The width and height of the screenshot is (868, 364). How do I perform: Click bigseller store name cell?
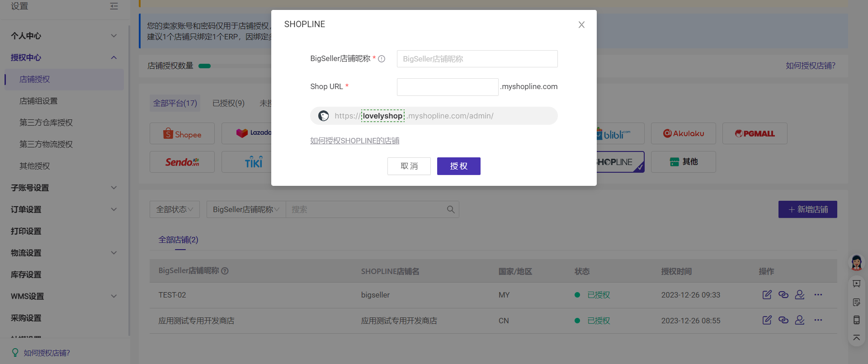[x=375, y=295]
